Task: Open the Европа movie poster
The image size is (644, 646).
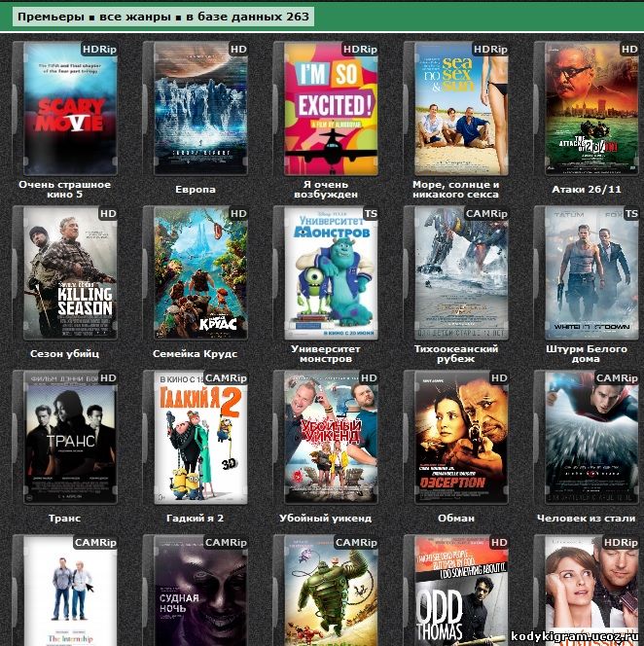Action: point(200,108)
